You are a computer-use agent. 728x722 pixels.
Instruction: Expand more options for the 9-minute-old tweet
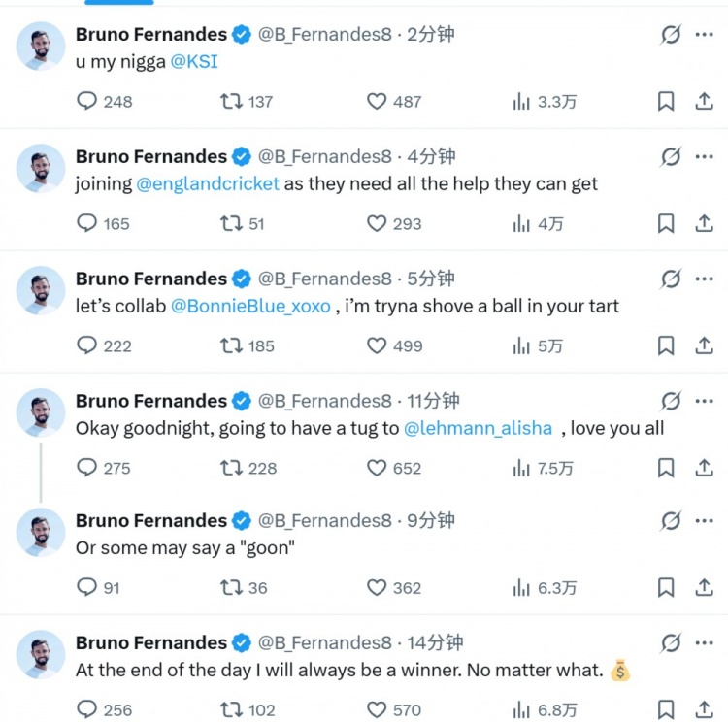click(704, 521)
